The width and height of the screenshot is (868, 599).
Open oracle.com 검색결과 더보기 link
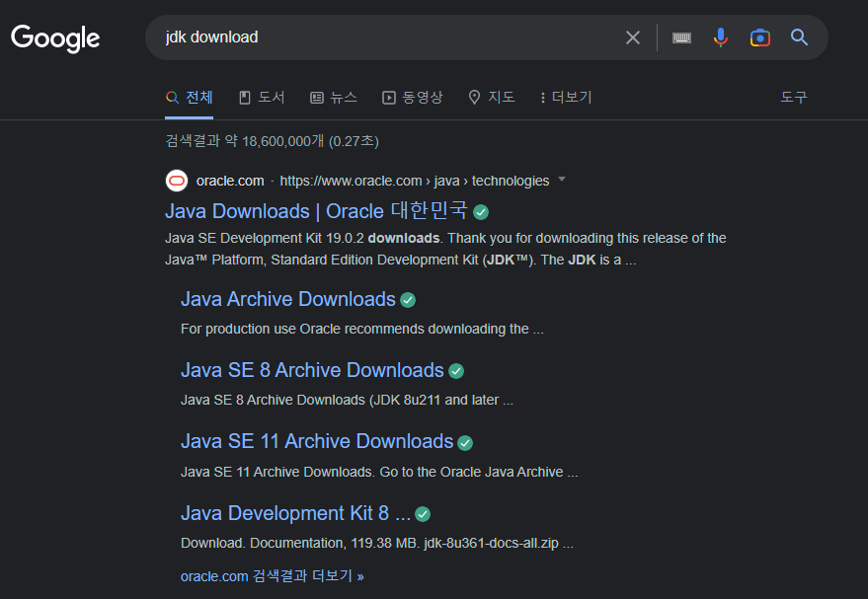tap(273, 576)
